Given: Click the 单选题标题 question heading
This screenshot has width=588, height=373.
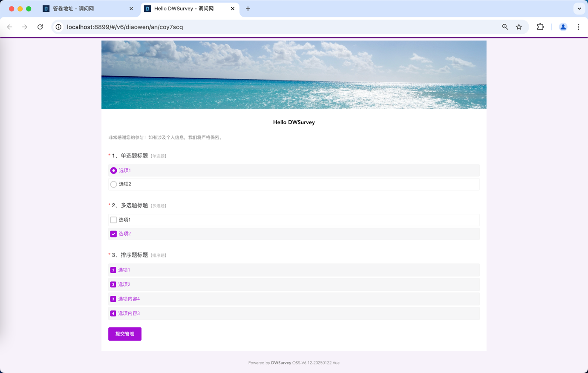Looking at the screenshot, I should pos(134,156).
